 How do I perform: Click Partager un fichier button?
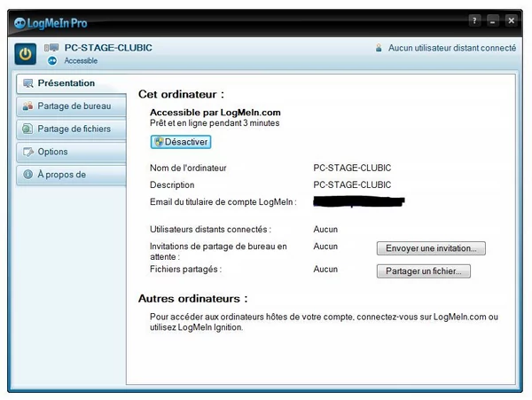coord(424,271)
